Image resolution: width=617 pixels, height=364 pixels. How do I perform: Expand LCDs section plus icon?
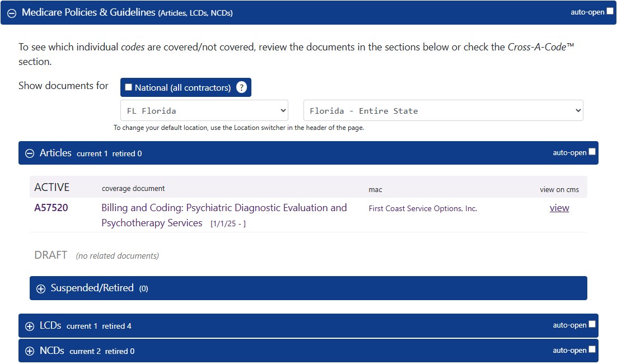coord(30,326)
